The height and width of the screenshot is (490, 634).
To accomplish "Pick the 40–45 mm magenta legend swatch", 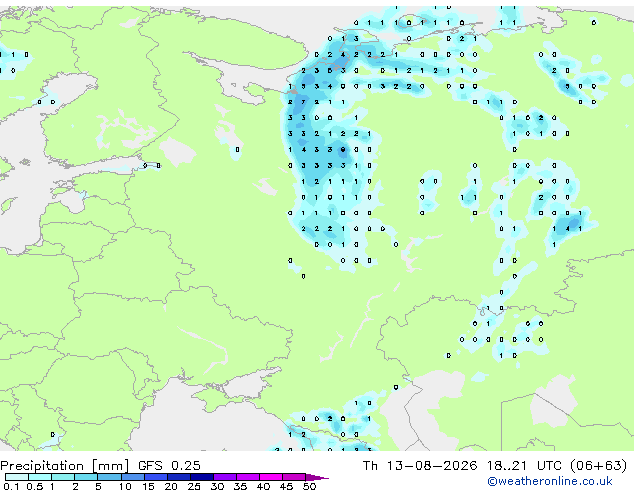I will click(x=271, y=477).
